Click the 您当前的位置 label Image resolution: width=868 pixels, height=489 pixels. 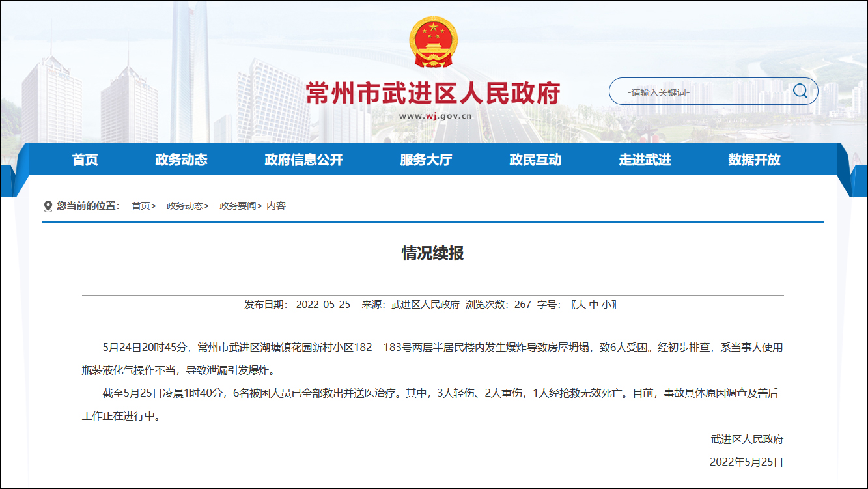click(89, 206)
